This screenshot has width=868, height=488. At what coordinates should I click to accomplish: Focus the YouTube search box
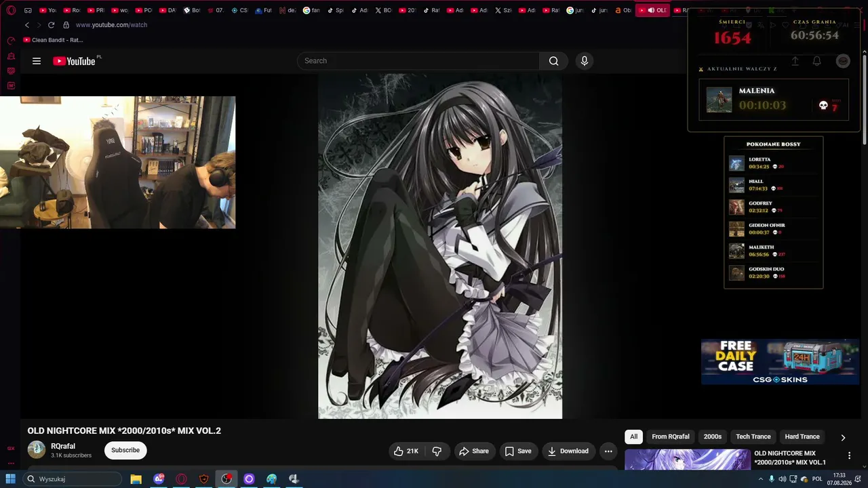[x=418, y=61]
